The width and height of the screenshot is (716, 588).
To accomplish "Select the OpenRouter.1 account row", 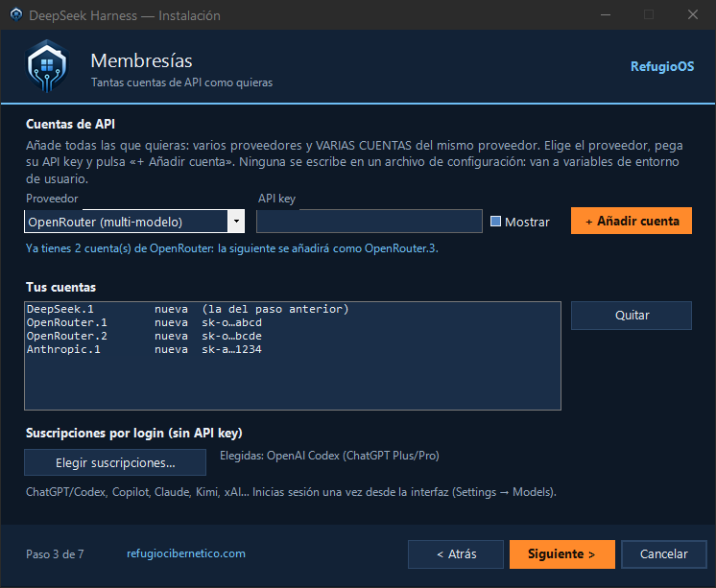I will (x=292, y=322).
